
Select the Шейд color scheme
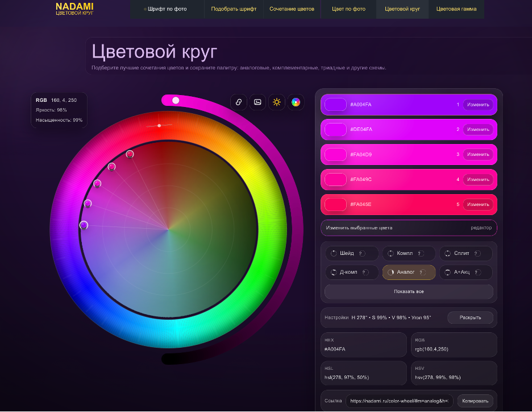346,254
